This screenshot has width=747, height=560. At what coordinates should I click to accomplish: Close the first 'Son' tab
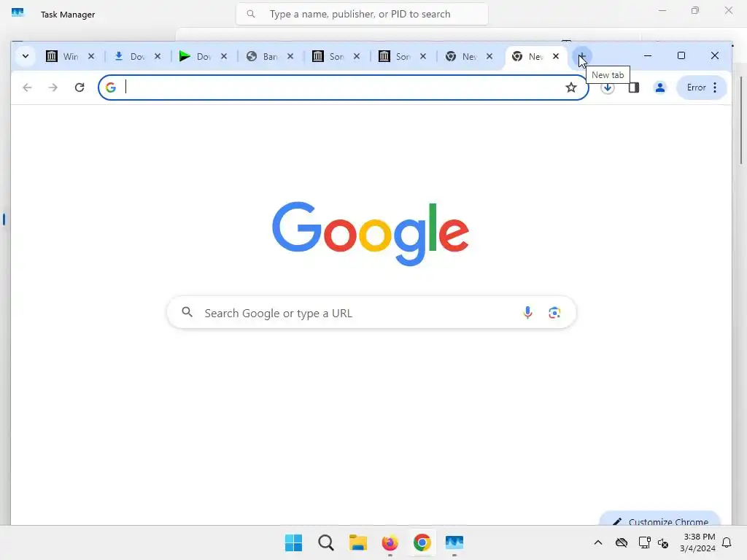[356, 56]
